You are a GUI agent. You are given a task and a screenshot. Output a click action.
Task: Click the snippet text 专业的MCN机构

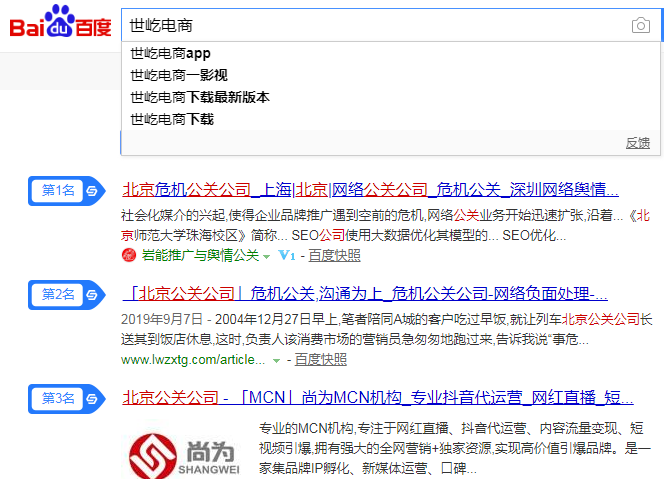306,428
